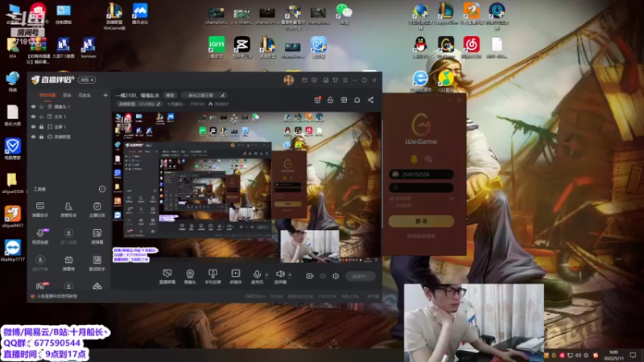Add 多媒体 multimedia source
Screen dimensions: 644x362
tap(236, 277)
